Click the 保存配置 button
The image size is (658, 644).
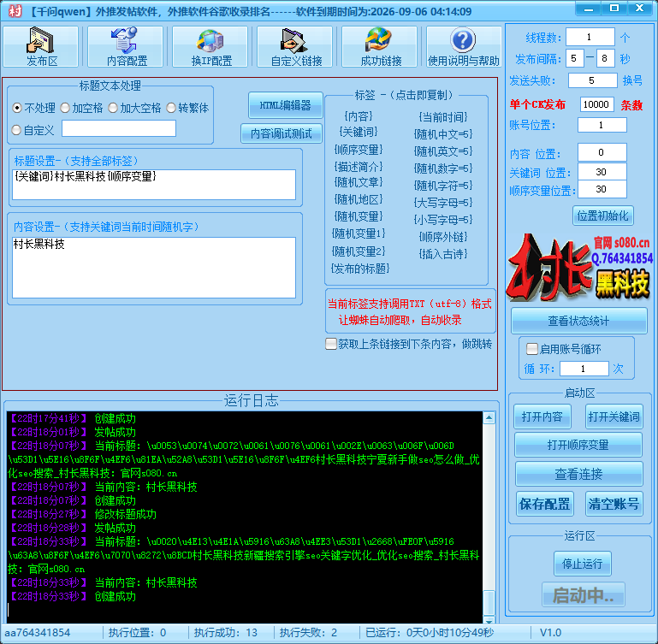[545, 504]
